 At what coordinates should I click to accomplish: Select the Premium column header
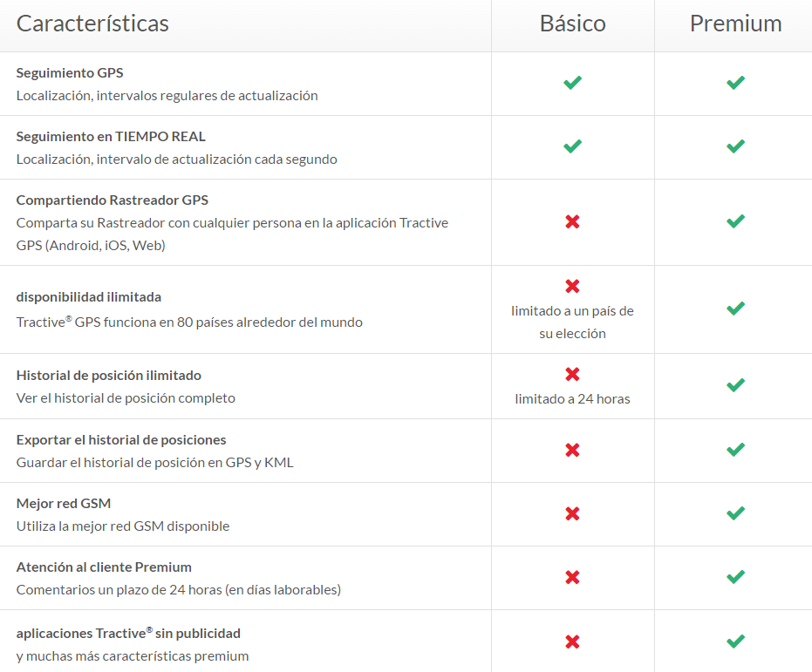735,24
